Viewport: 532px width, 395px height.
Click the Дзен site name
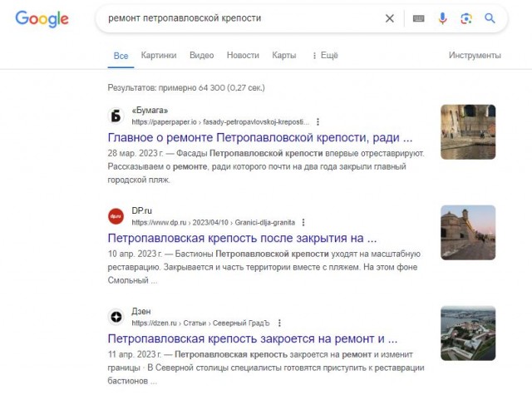tap(141, 311)
